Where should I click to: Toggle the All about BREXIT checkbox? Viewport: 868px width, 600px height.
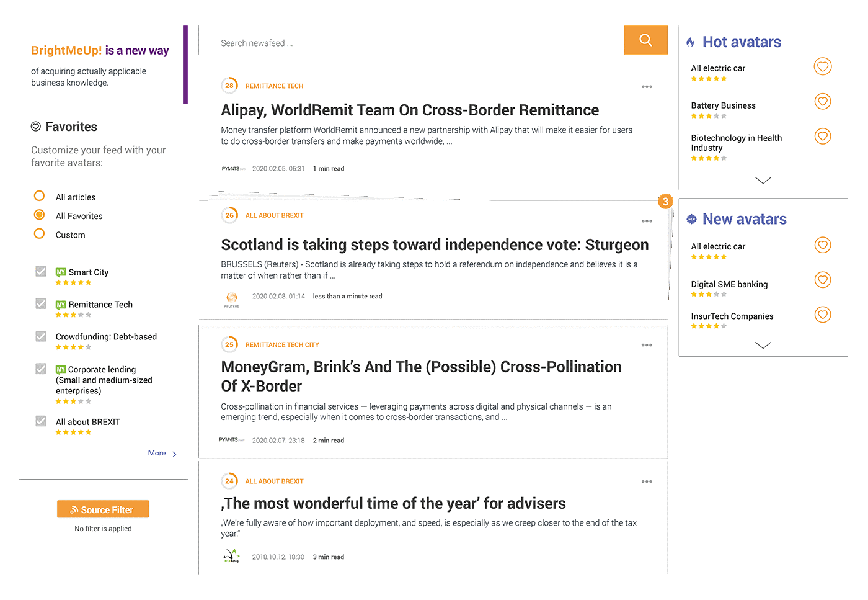pyautogui.click(x=41, y=421)
